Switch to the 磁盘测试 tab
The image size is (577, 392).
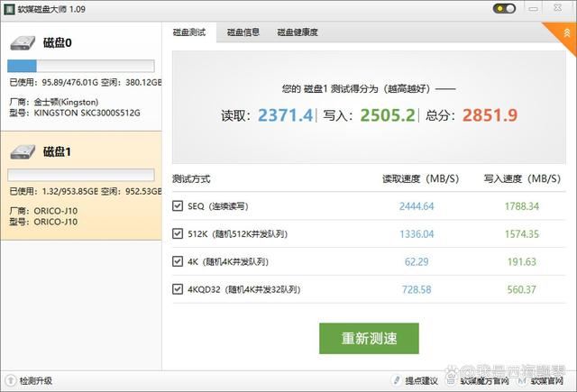(x=189, y=32)
